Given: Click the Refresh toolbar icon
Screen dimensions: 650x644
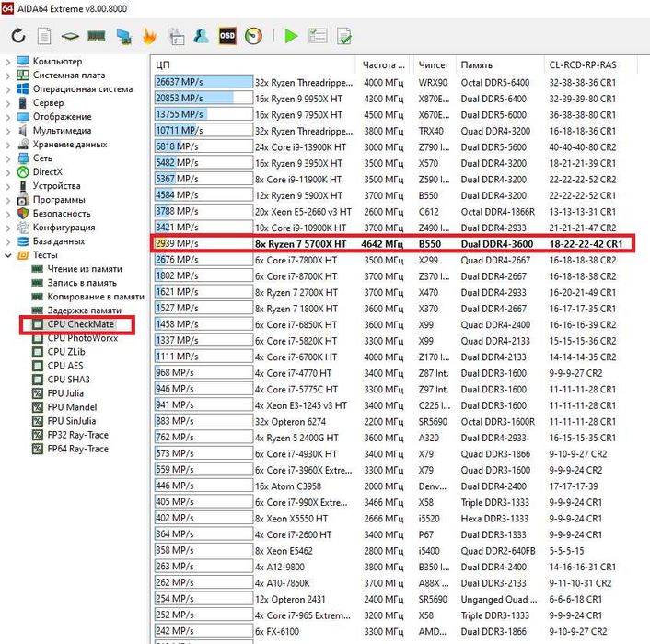Looking at the screenshot, I should pos(18,36).
